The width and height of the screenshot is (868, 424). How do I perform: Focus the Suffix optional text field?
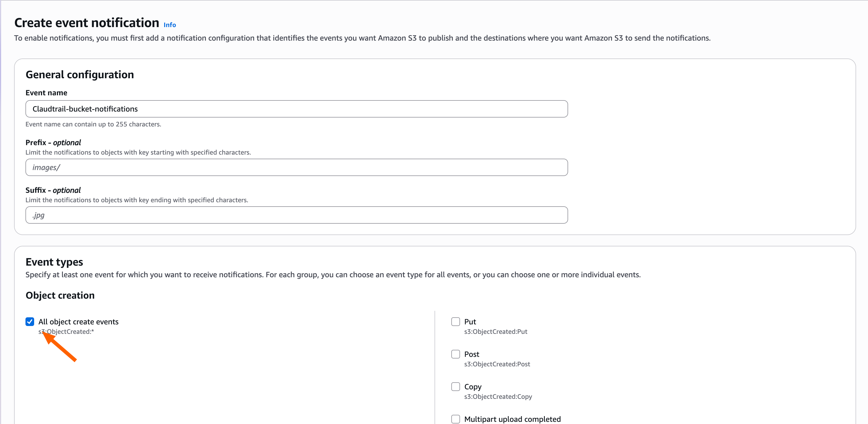point(297,215)
